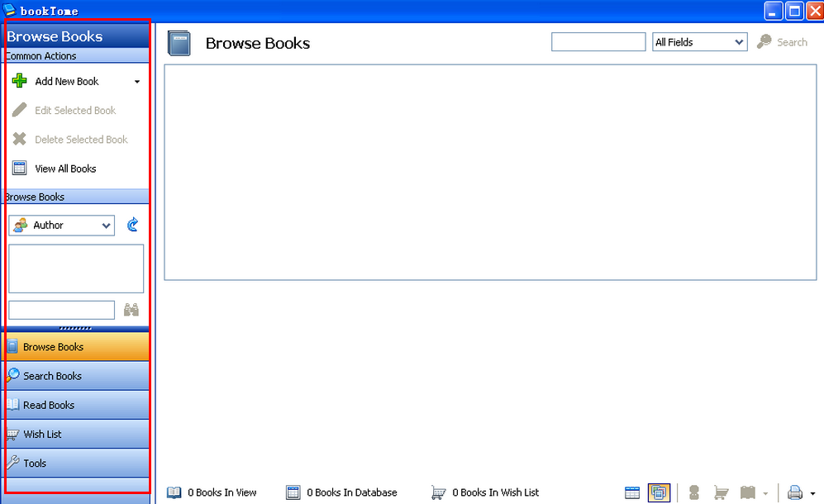Open the Wish List navigation tab
824x504 pixels.
click(76, 434)
